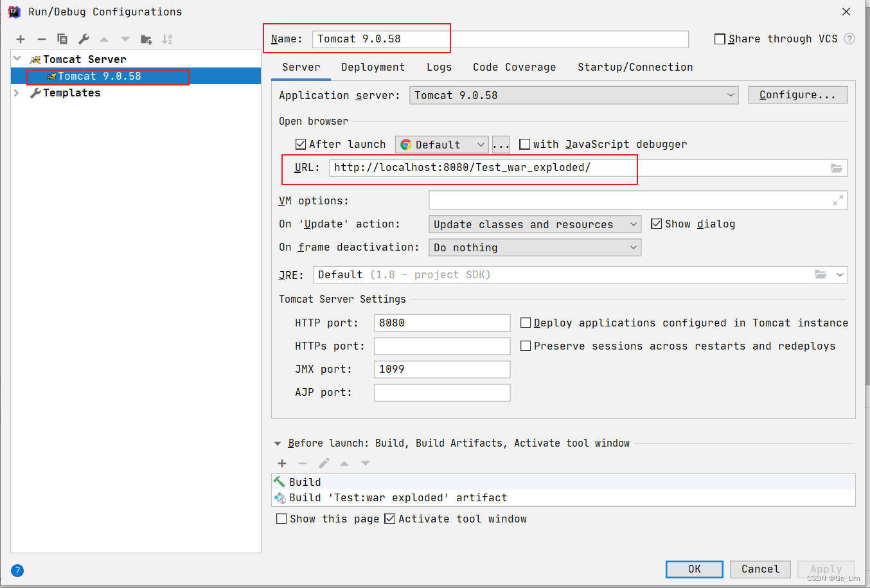Enable Deploy applications configured in Tomcat instance

(526, 323)
